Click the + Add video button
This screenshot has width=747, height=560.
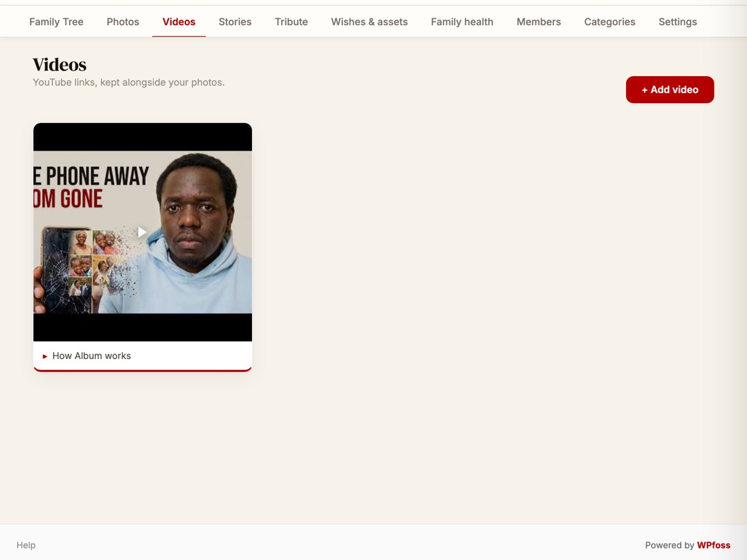[670, 90]
